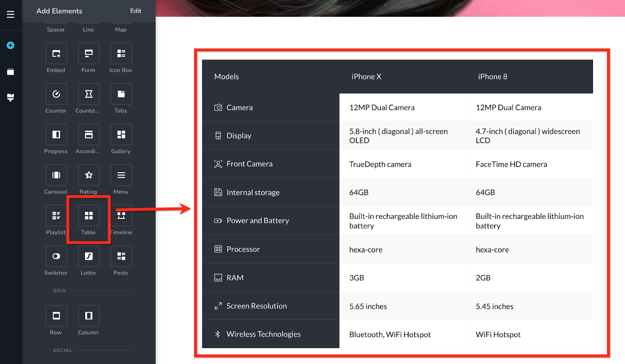The width and height of the screenshot is (625, 364).
Task: Select the Progress element
Action: coord(56,135)
